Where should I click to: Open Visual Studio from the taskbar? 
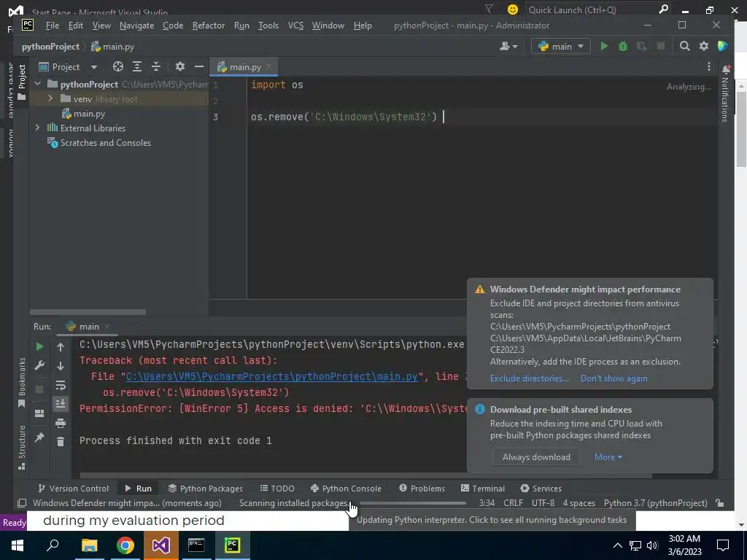[160, 545]
